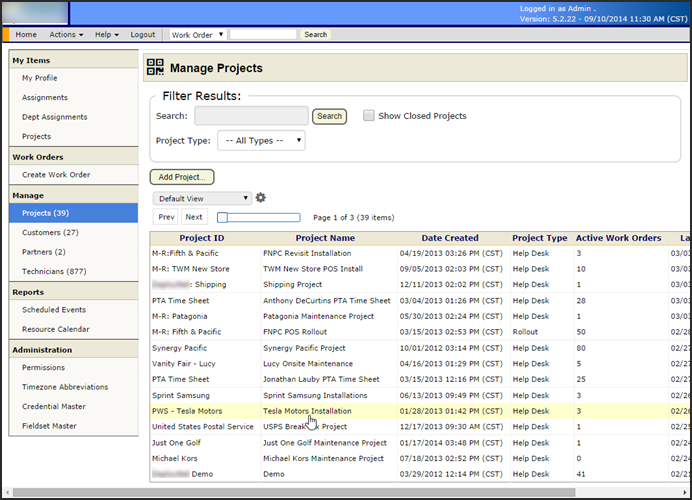Click Anthony DeCurtins PTA Time Sheet
The image size is (692, 500).
coord(327,301)
